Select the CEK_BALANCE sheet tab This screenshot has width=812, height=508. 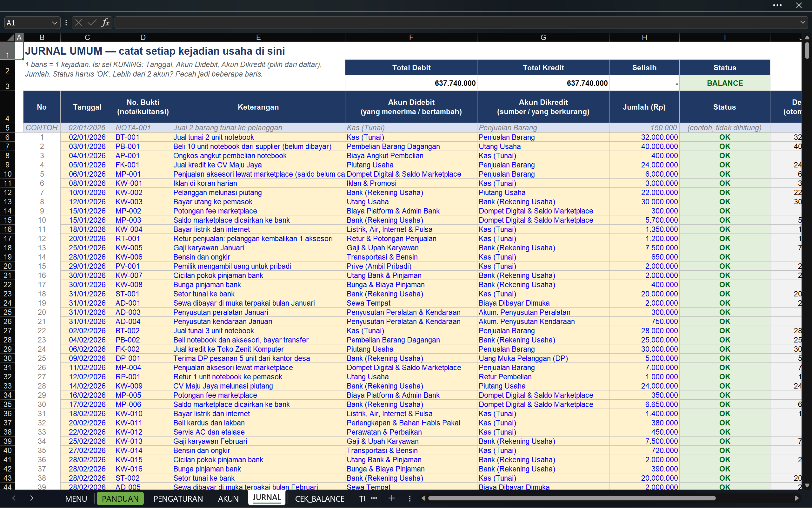click(x=320, y=498)
